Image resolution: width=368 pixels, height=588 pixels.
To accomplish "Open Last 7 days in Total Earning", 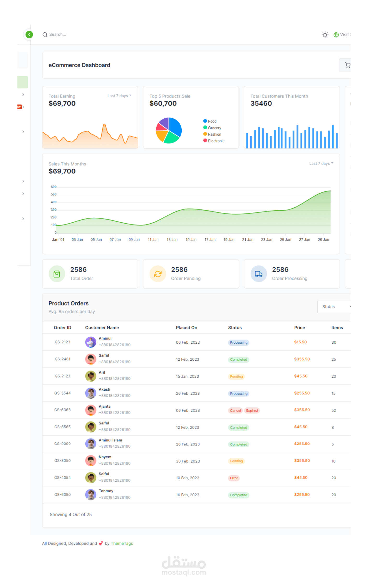I will [119, 96].
